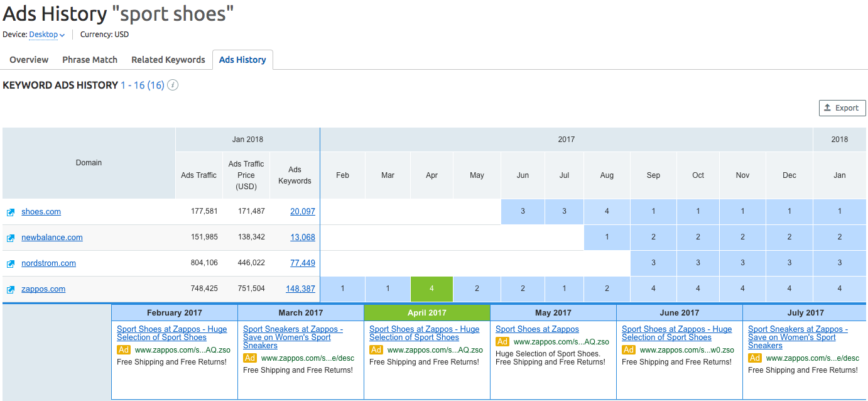
Task: Select shoes.com January 2018 position cell
Action: tap(840, 212)
